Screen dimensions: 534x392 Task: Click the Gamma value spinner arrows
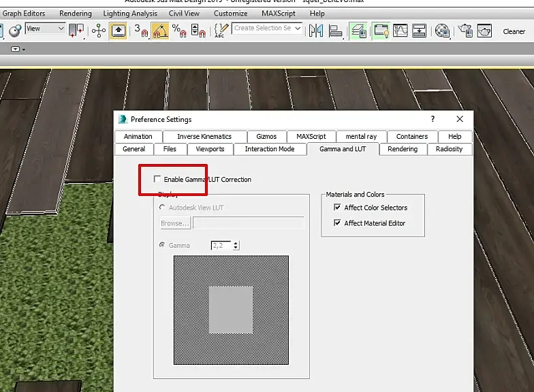(x=236, y=245)
